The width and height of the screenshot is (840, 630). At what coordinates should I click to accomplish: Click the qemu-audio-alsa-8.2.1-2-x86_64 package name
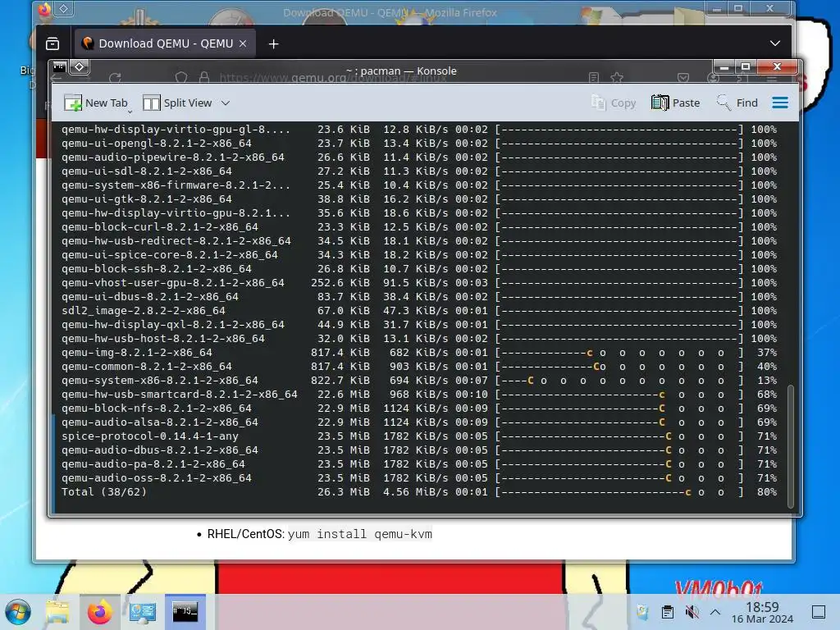click(x=160, y=422)
